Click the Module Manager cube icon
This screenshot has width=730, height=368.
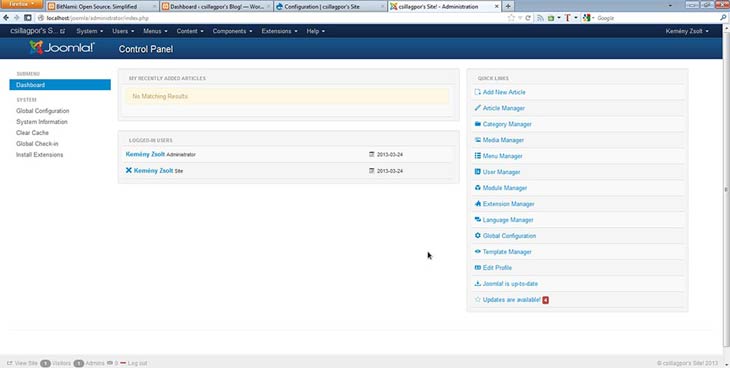pyautogui.click(x=477, y=188)
